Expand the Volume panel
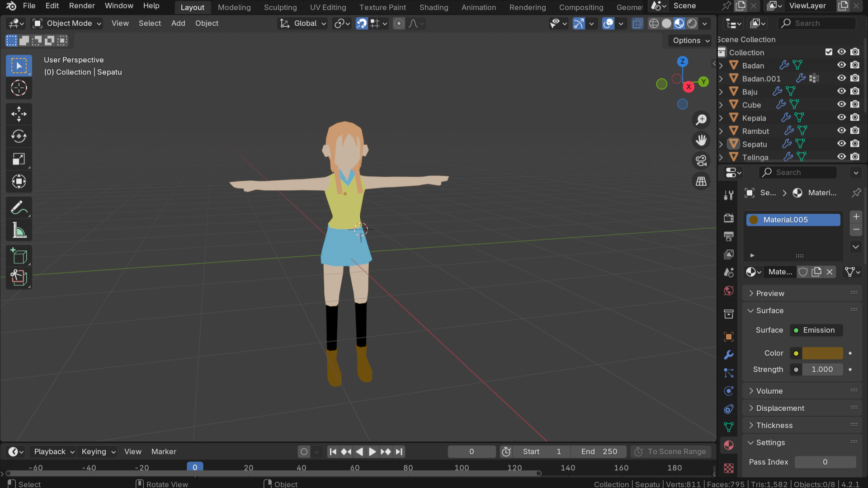868x488 pixels. 769,391
